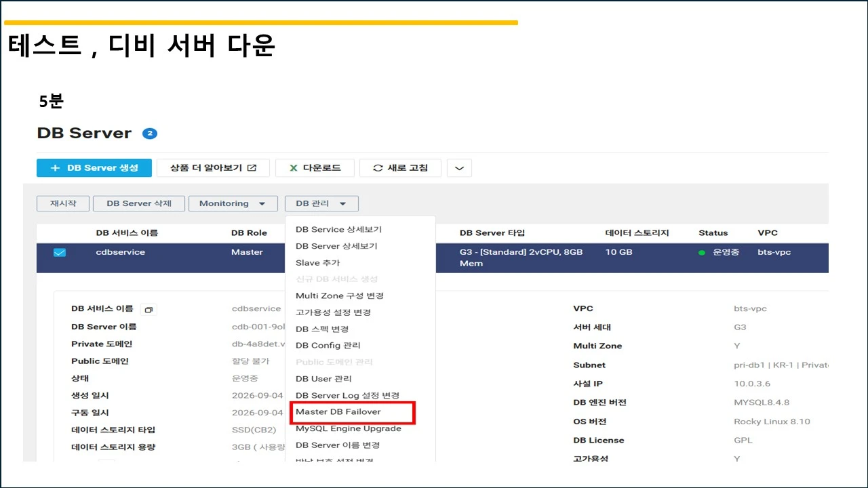Click the 재시작 button
The height and width of the screenshot is (488, 868).
pyautogui.click(x=63, y=203)
